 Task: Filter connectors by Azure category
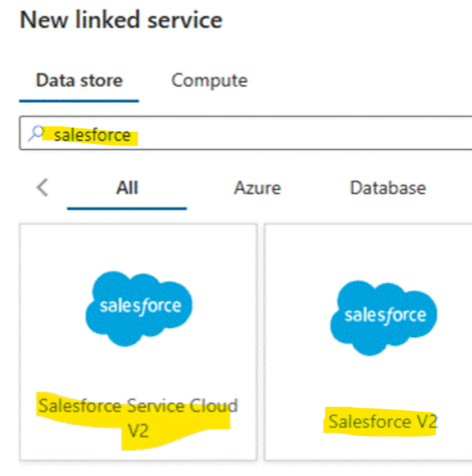(257, 188)
